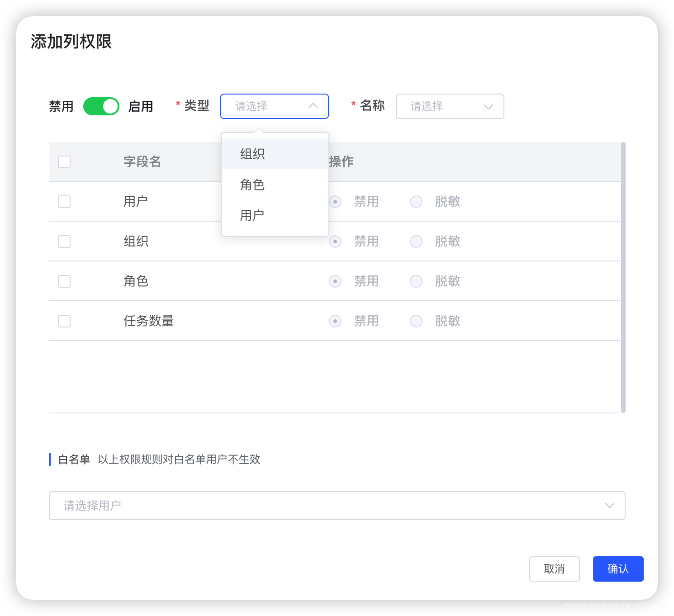Screen dimensions: 674x616
Task: Select 脱敏 radio for the 角色 row
Action: click(416, 281)
